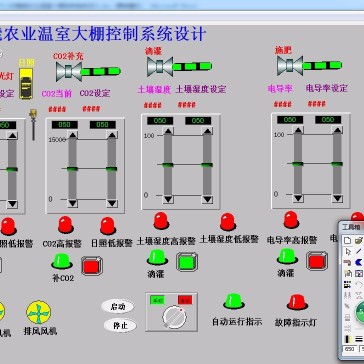Increase 电导率 with its up arrow
Viewport: 364px width, 364px height.
pyautogui.click(x=298, y=130)
